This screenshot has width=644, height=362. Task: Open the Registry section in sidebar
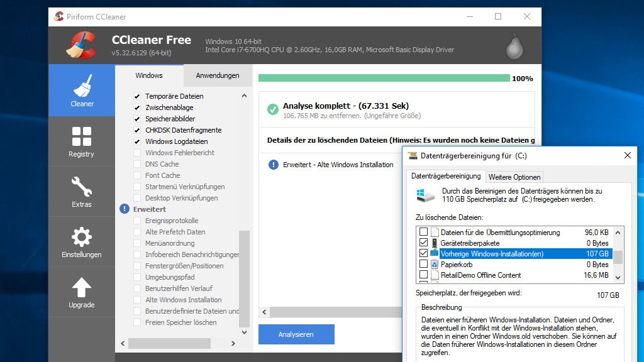82,141
